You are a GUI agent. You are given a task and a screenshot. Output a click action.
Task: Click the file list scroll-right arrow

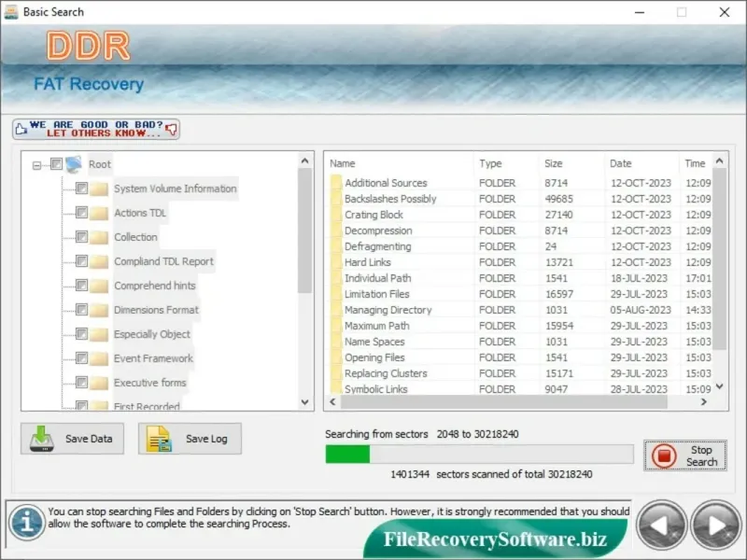click(x=704, y=402)
